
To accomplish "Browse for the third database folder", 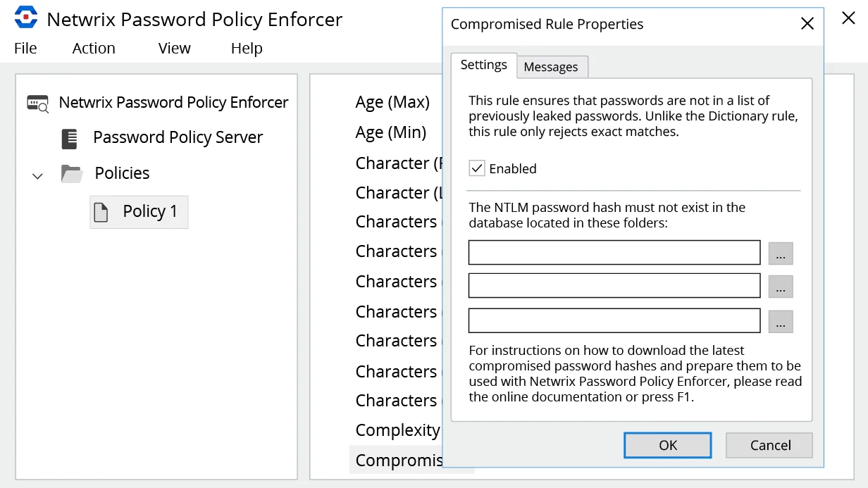I will pyautogui.click(x=781, y=321).
